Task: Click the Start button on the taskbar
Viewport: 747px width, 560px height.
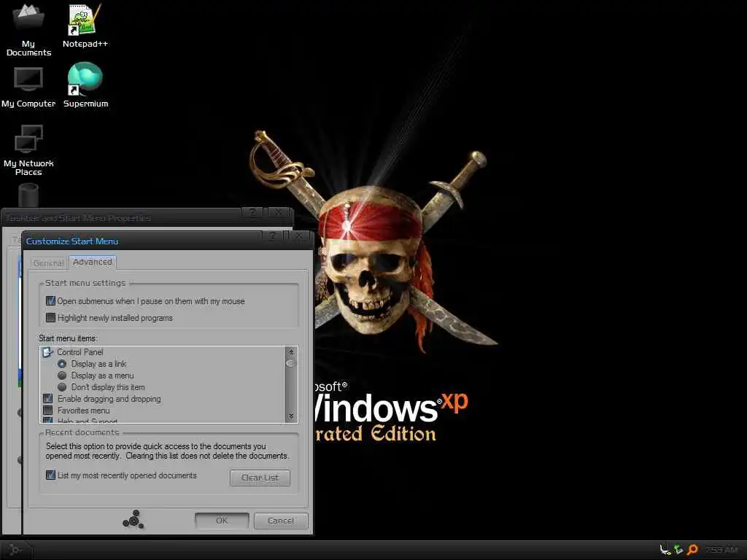Action: (16, 550)
